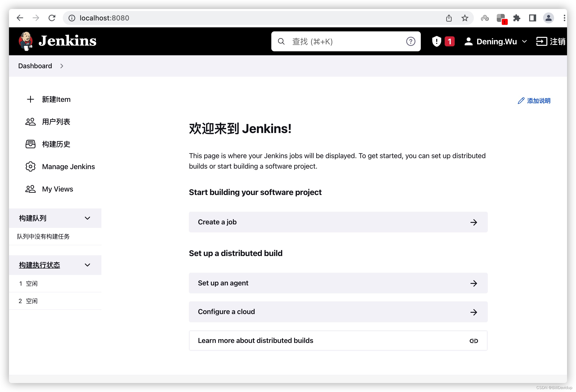This screenshot has height=392, width=576.
Task: Click the magnifier icon in search box
Action: pyautogui.click(x=281, y=41)
